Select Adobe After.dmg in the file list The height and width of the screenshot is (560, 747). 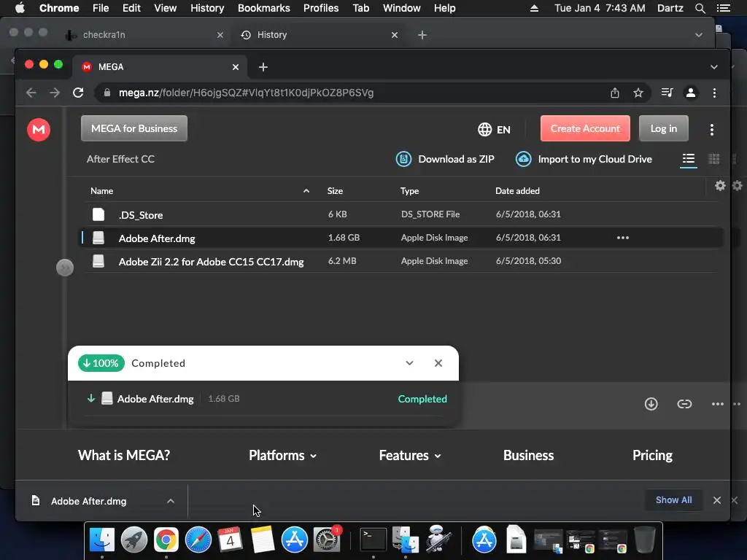tap(400, 238)
